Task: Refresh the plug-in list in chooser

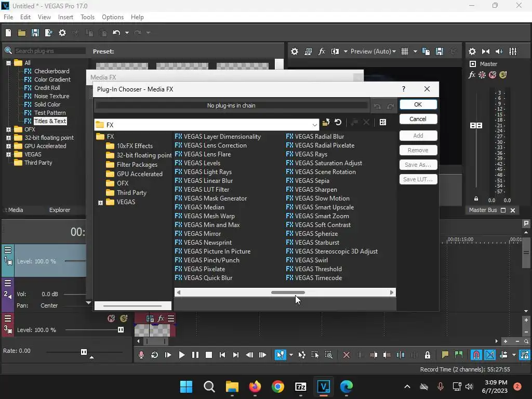Action: pos(338,122)
